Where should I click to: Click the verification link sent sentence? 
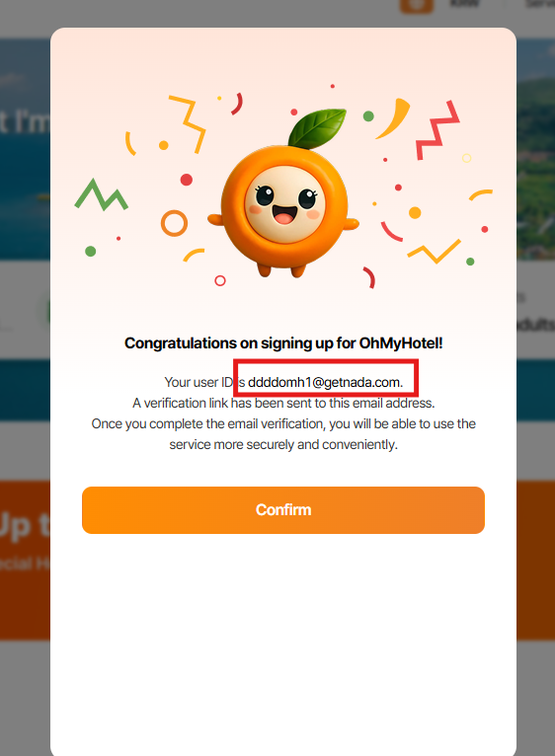pos(283,403)
